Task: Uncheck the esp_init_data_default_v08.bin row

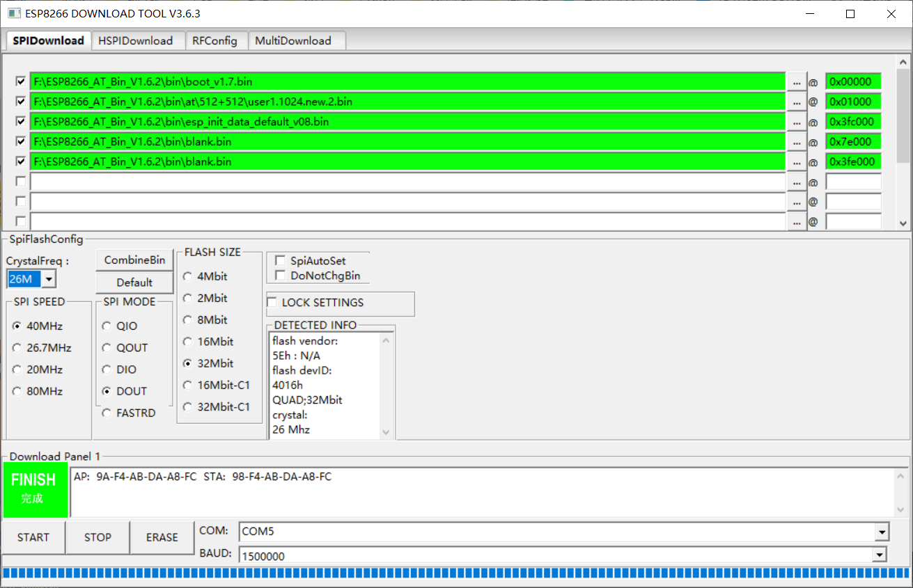Action: pos(21,121)
